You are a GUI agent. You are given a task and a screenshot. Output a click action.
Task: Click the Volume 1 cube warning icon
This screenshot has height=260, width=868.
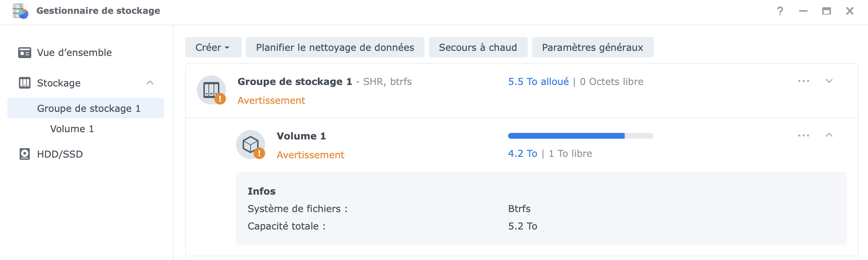click(251, 145)
